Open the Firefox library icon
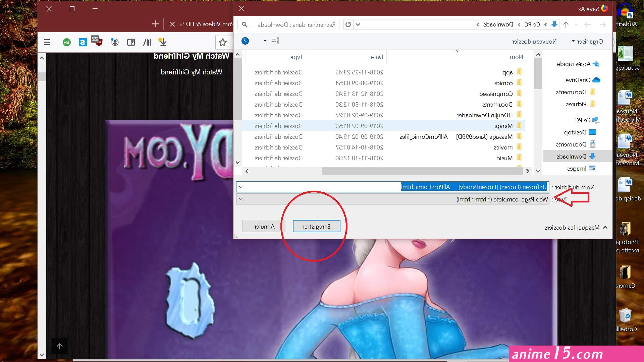Viewport: 644px width, 362px height. coord(147,42)
